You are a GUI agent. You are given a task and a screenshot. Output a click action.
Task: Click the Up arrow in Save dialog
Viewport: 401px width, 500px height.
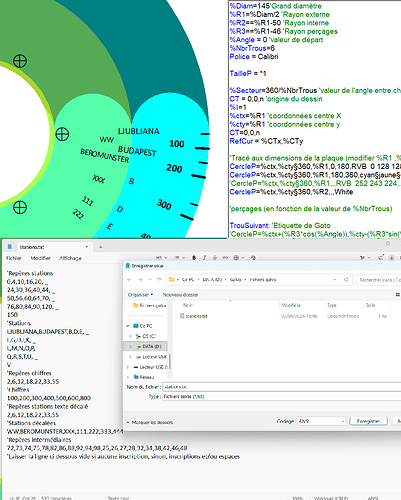[160, 280]
